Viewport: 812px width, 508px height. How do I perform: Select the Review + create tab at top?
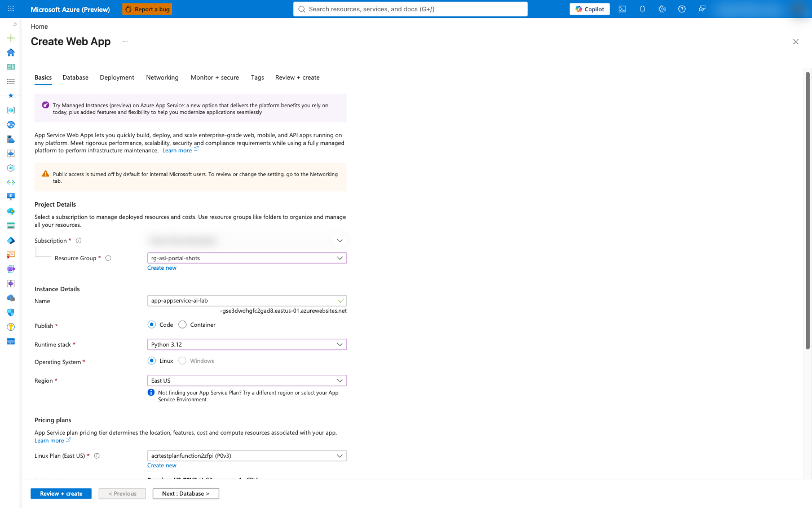(297, 77)
